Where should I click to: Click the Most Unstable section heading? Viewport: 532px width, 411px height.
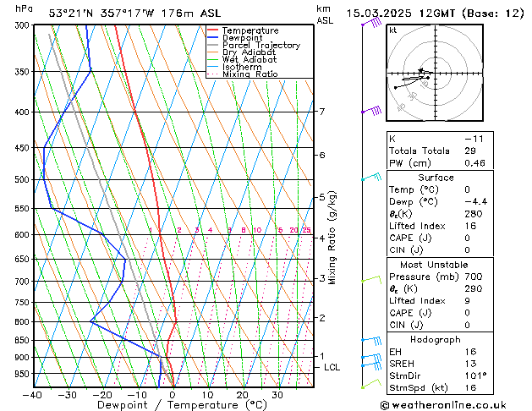[434, 265]
